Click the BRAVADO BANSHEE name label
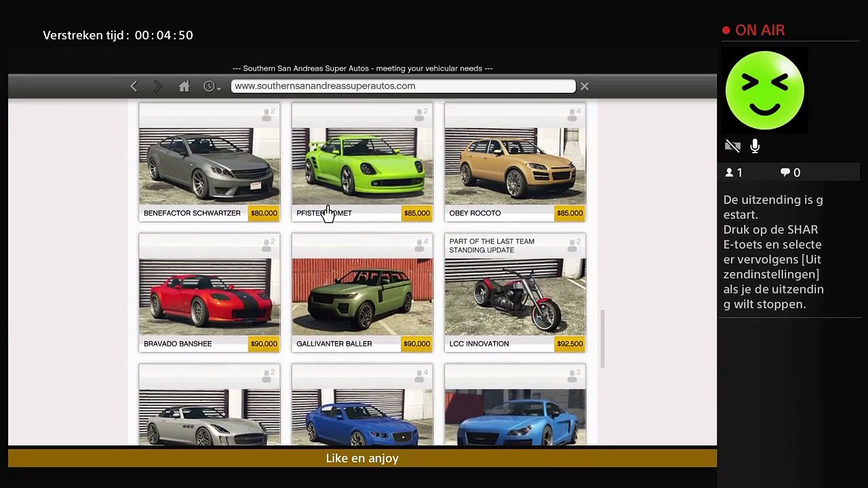This screenshot has height=488, width=868. 178,344
